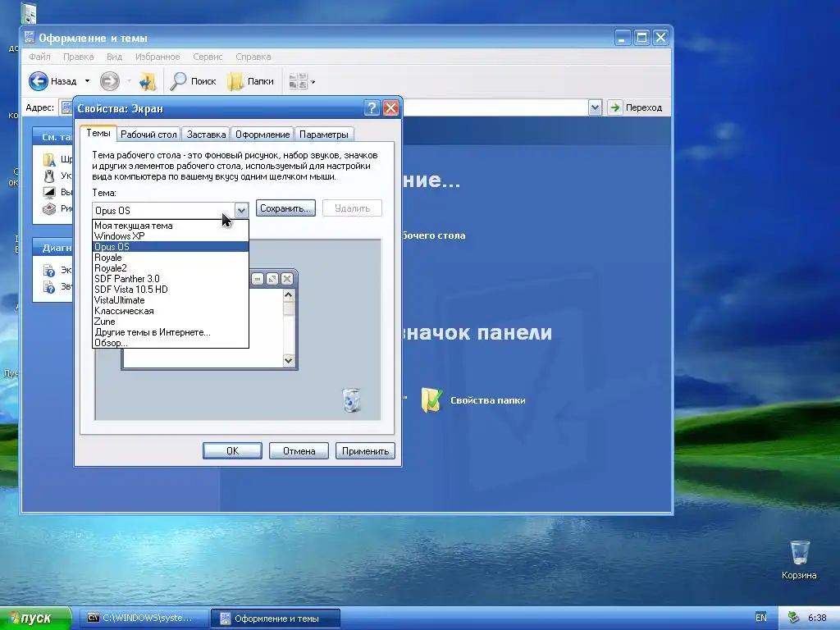Click Оформление и темы taskbar button
The image size is (840, 630).
[x=276, y=619]
